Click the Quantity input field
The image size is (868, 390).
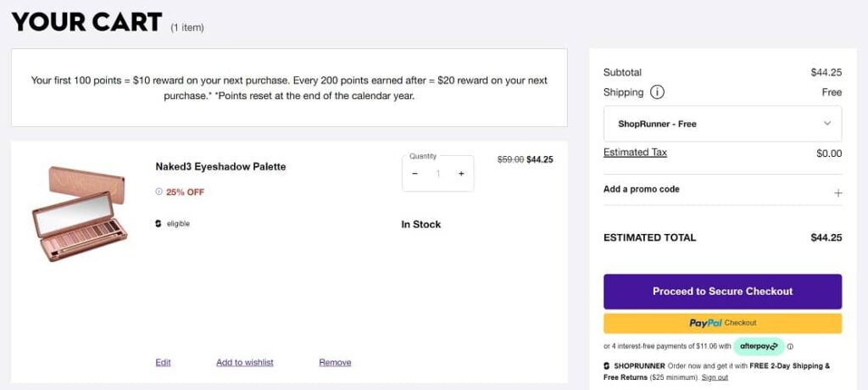[438, 174]
